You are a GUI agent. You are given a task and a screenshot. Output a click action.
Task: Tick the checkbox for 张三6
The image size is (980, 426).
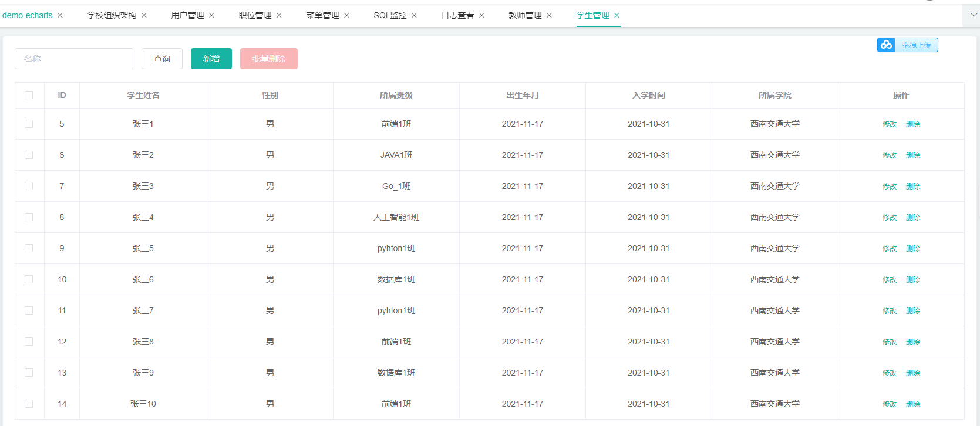29,279
